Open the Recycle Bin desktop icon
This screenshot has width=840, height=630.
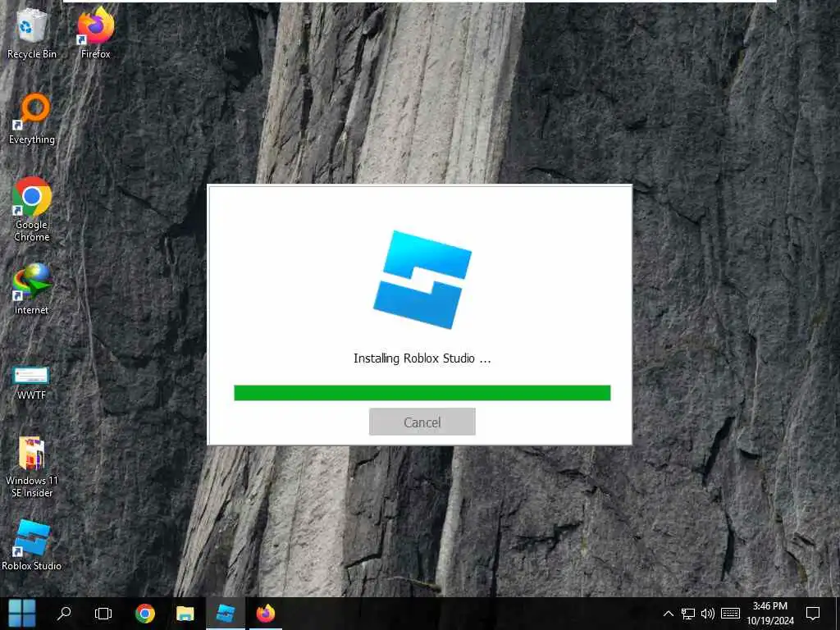point(31,33)
